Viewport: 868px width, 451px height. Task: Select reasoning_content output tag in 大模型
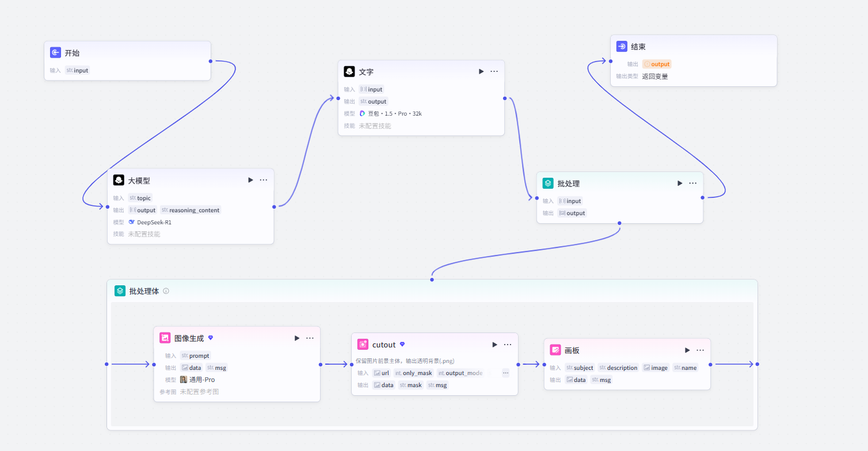[191, 210]
